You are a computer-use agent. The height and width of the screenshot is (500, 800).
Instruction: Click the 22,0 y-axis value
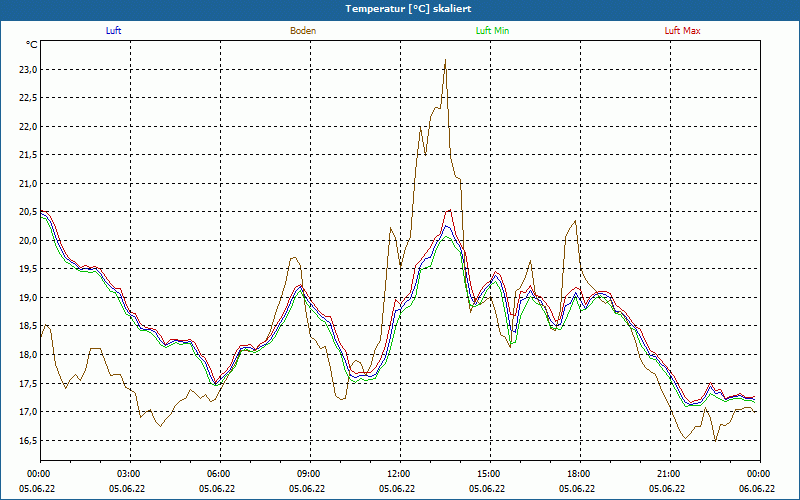point(29,127)
